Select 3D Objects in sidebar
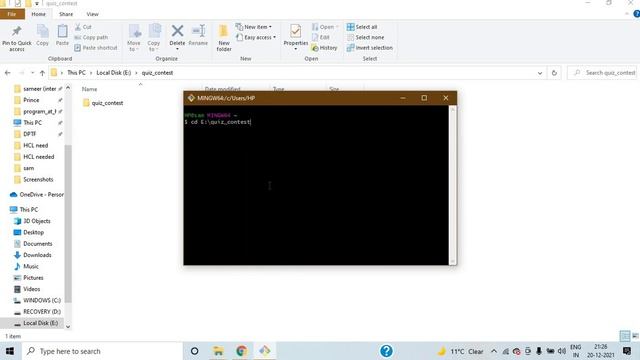Viewport: 640px width, 360px height. (36, 221)
